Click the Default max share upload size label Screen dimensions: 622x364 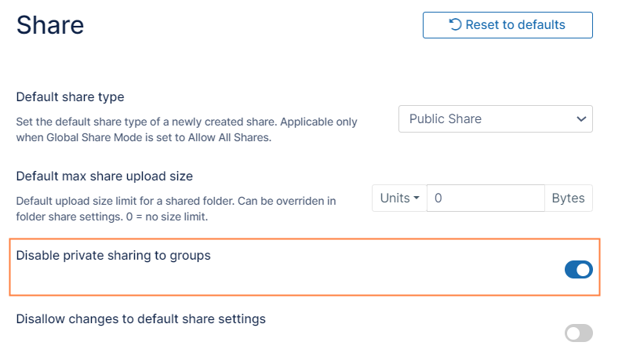[x=104, y=176]
